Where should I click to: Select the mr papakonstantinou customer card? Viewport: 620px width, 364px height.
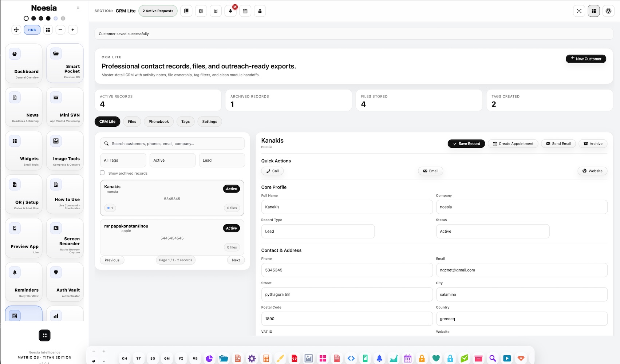pyautogui.click(x=172, y=237)
